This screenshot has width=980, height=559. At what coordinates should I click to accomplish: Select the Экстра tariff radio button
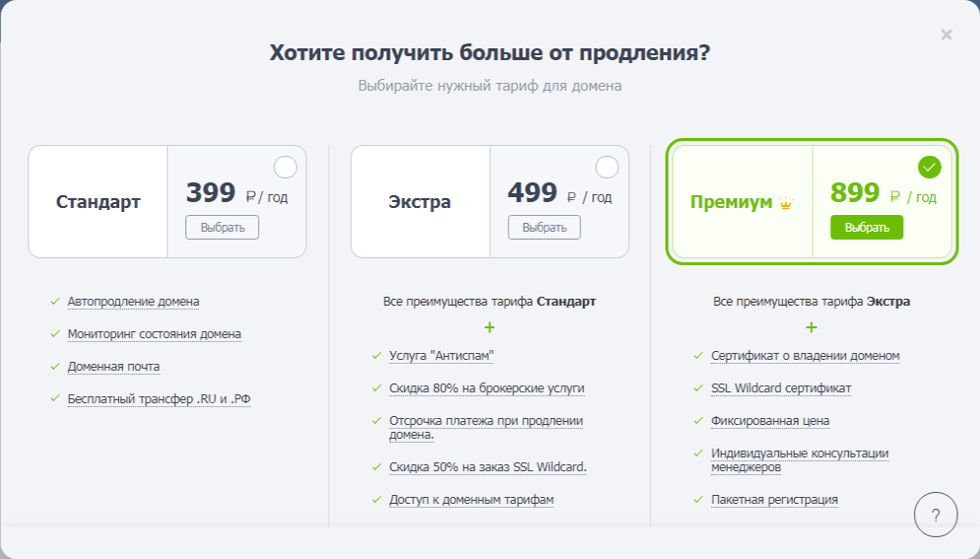tap(607, 167)
